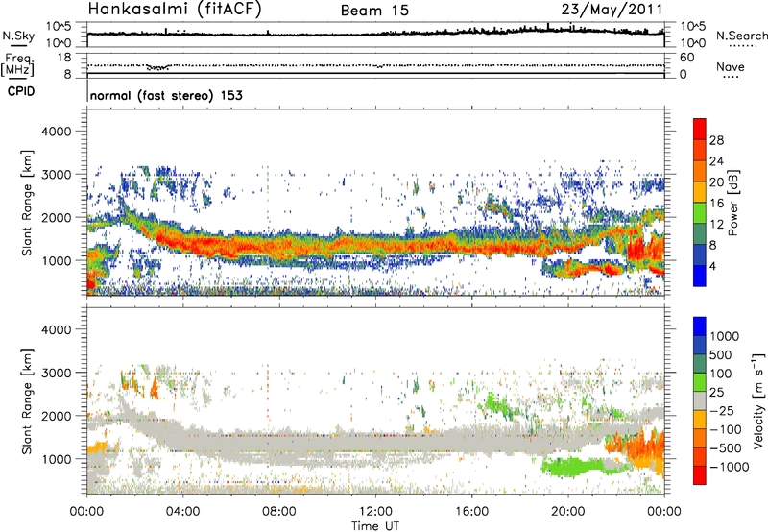Click the '08:00' time tick label
Screen dimensions: 768x532
pos(279,512)
